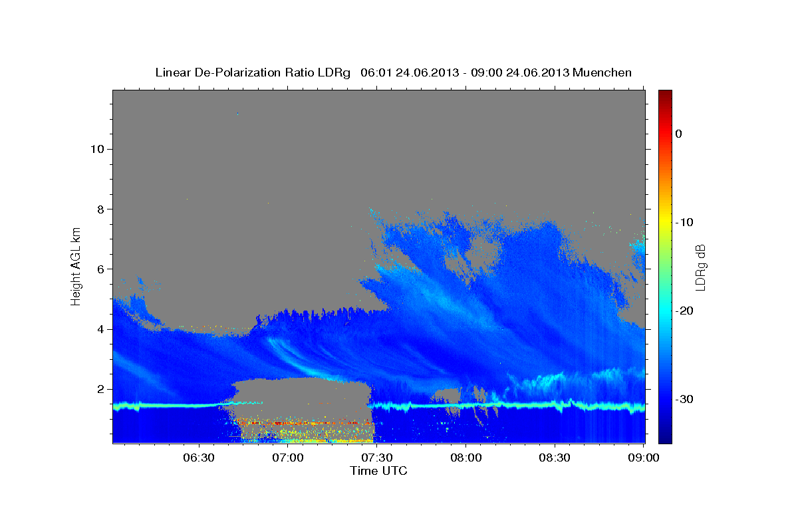The image size is (798, 532).
Task: Click the 'LDRg dB' colorbar title
Action: (700, 267)
